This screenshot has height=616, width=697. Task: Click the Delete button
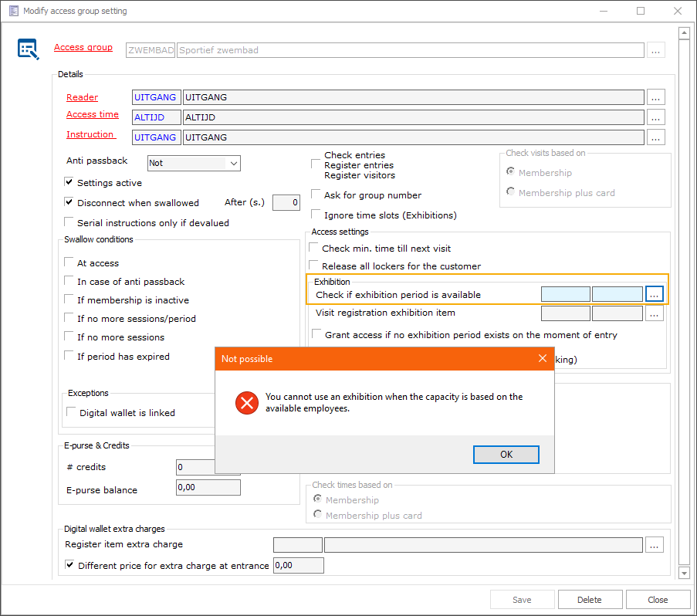590,600
